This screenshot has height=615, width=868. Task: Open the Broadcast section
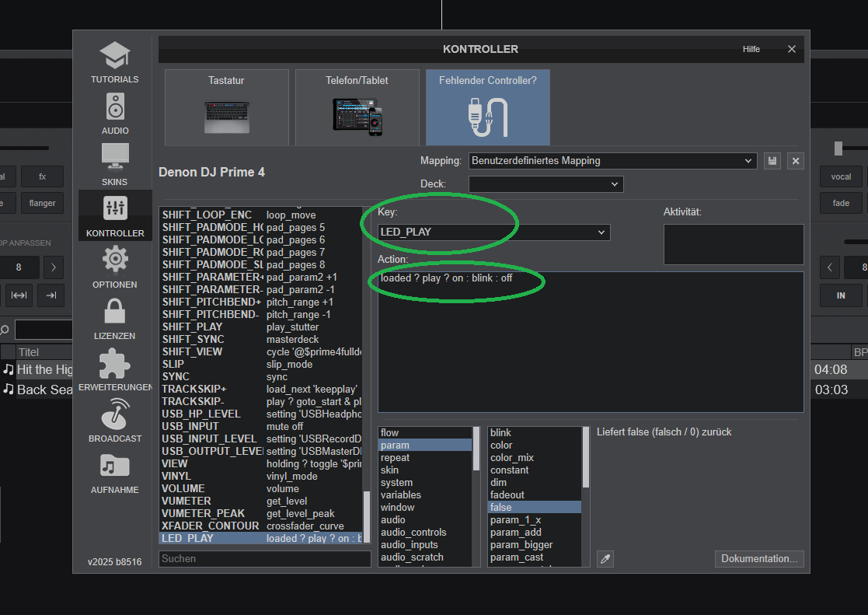(x=114, y=421)
